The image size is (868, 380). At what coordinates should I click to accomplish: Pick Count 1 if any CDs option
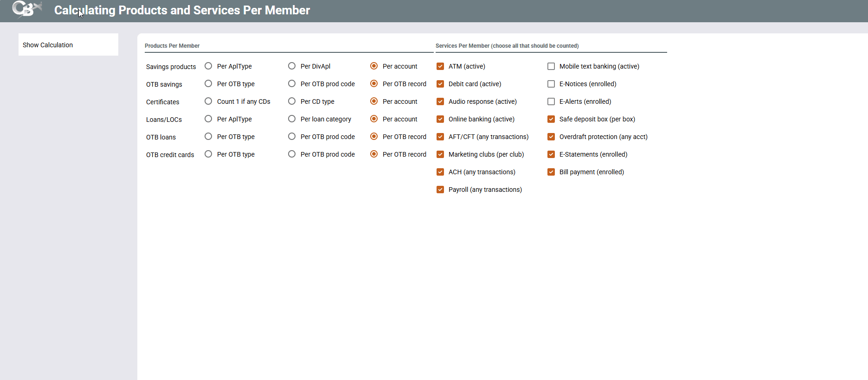point(208,101)
